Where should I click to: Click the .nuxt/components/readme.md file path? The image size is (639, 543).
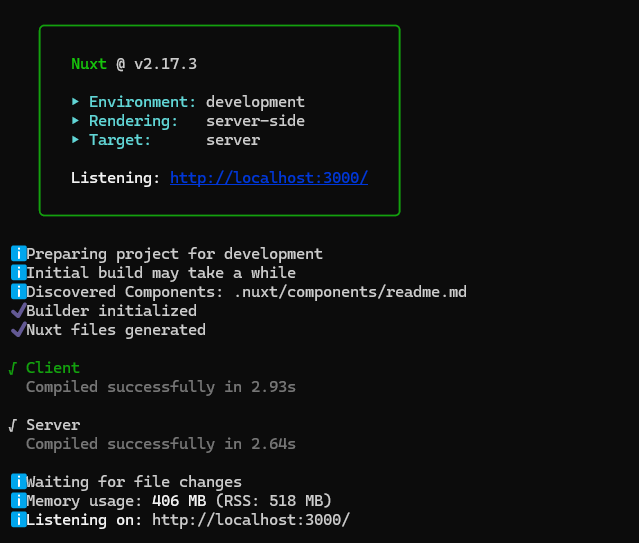[350, 292]
